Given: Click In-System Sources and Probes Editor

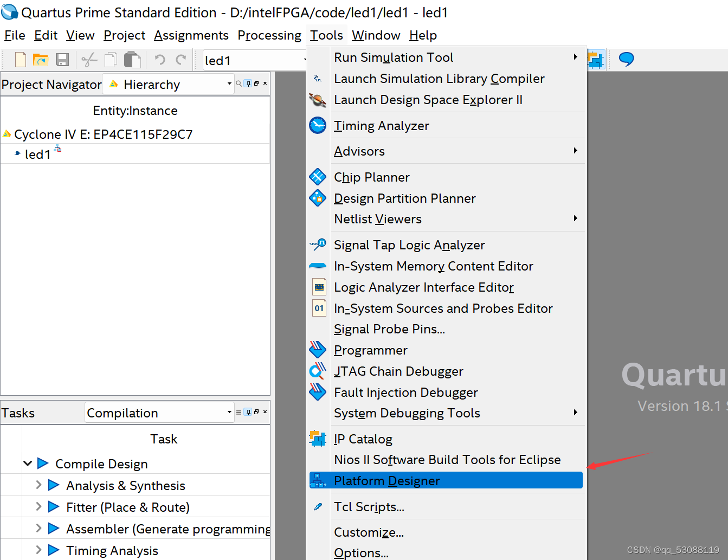Looking at the screenshot, I should click(446, 308).
